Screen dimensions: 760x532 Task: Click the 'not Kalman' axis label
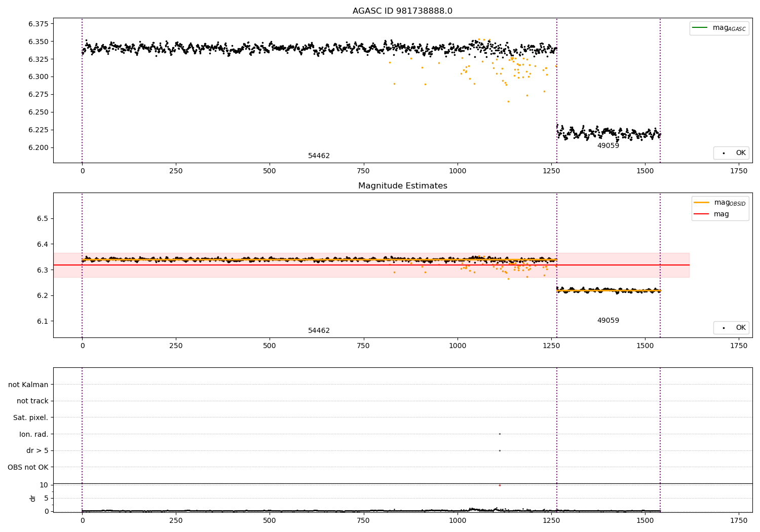click(28, 385)
